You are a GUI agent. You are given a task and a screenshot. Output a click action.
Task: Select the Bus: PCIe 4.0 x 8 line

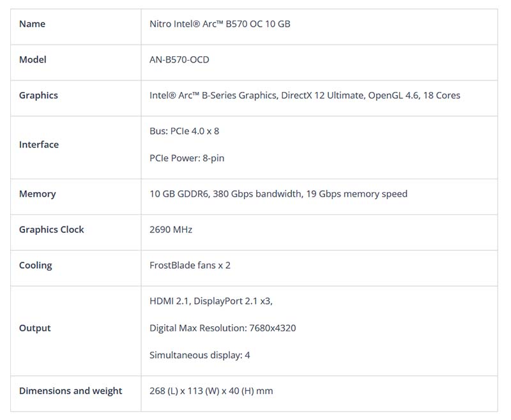tap(185, 131)
